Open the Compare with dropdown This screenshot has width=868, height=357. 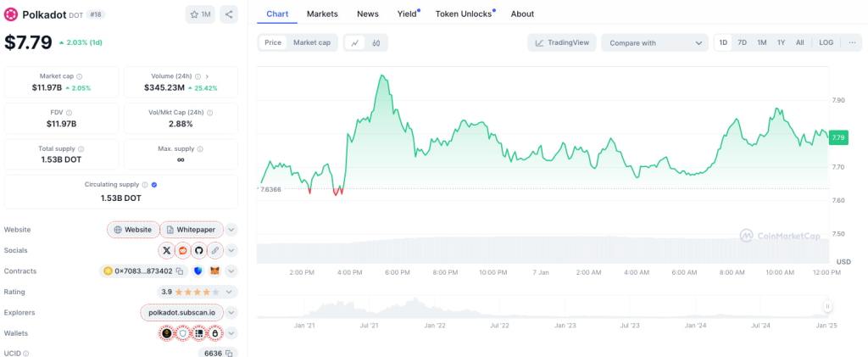pos(655,42)
